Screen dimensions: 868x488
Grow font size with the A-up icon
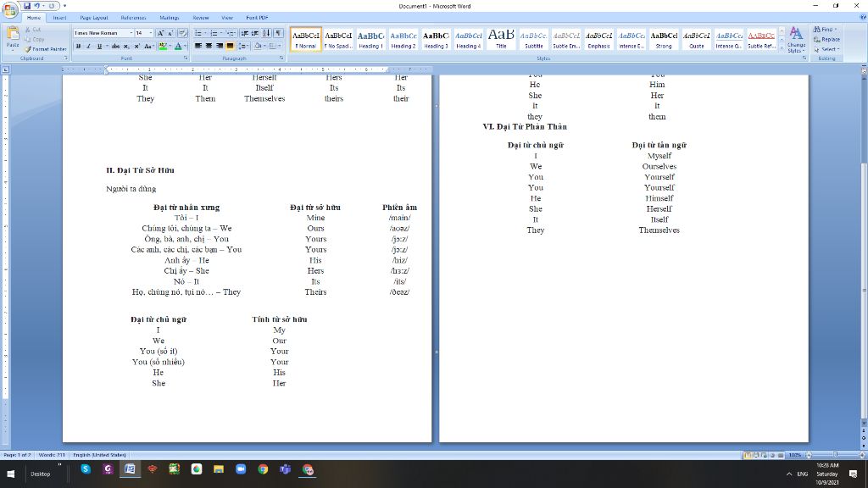point(161,33)
